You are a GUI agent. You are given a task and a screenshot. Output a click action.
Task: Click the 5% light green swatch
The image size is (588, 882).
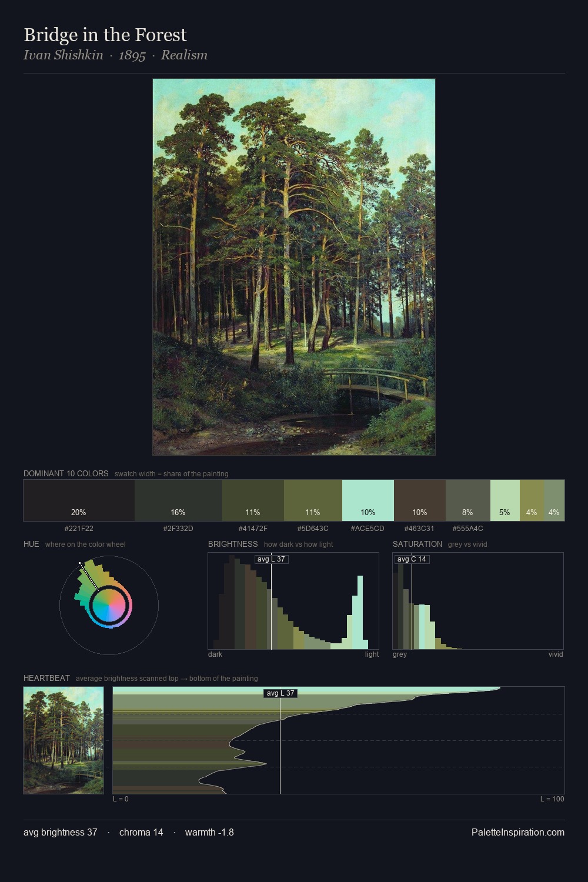[505, 500]
